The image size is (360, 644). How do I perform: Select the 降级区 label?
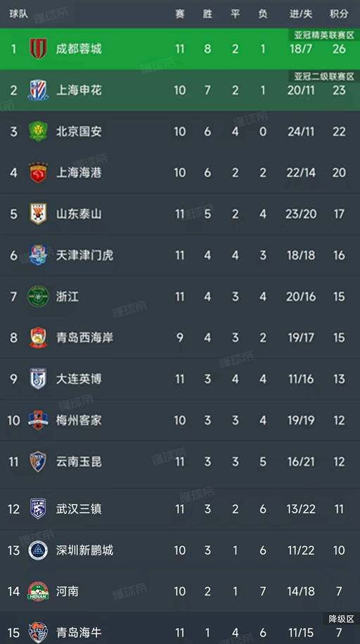(341, 619)
